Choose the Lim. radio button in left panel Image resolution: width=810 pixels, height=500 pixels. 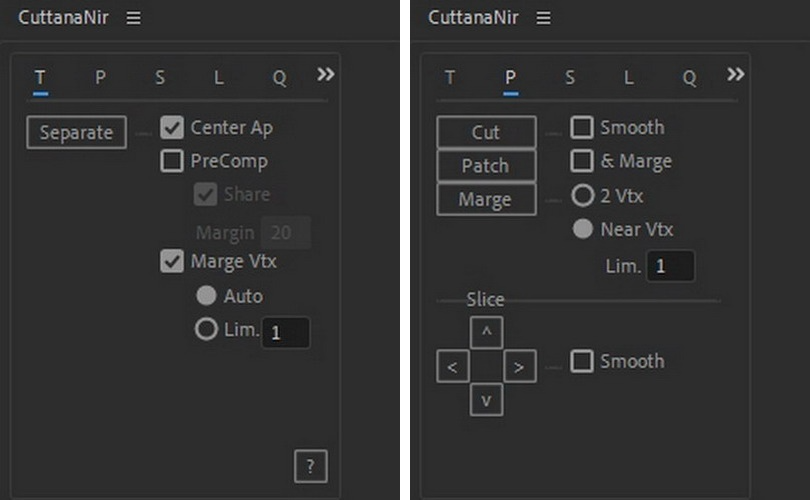click(206, 329)
